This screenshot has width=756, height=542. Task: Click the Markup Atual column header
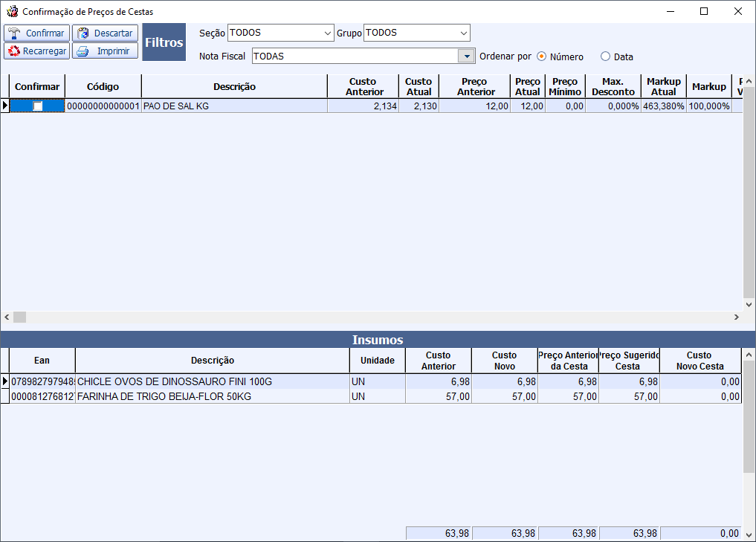pyautogui.click(x=663, y=87)
